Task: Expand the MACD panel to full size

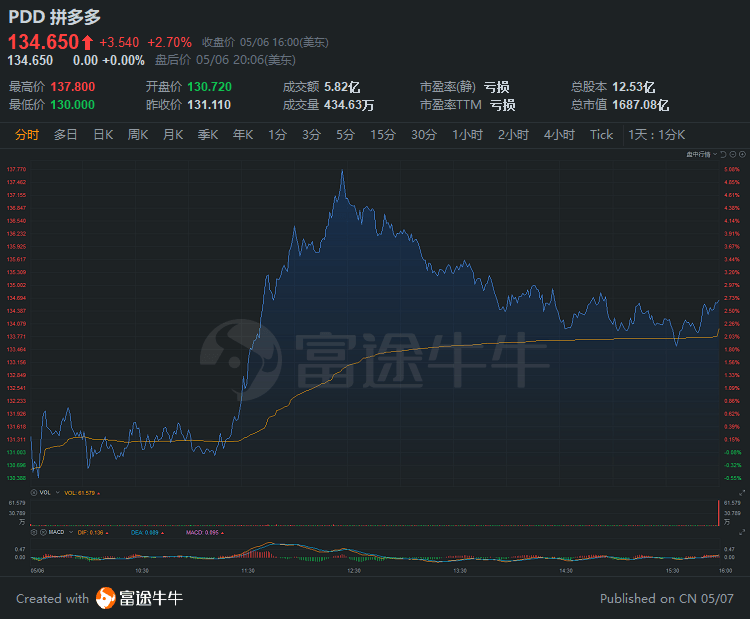Action: 742,532
